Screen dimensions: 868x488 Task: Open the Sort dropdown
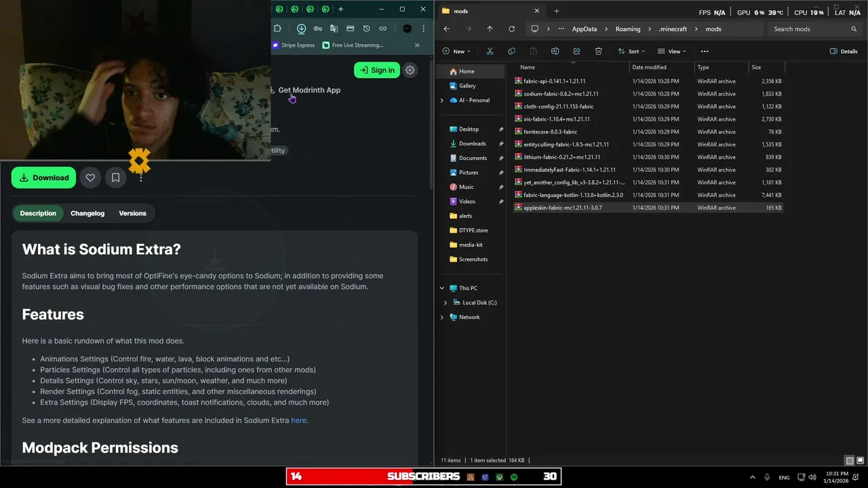click(631, 51)
